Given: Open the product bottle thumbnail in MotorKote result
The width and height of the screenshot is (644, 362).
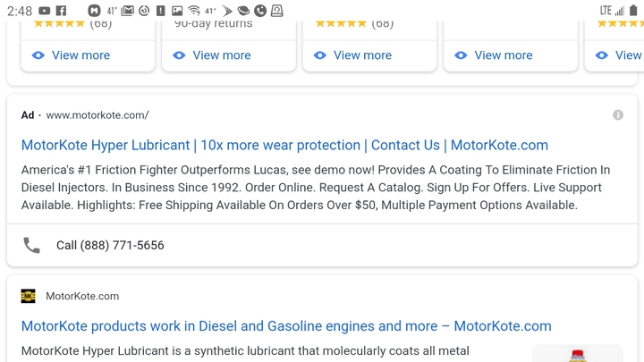Looking at the screenshot, I should 578,354.
